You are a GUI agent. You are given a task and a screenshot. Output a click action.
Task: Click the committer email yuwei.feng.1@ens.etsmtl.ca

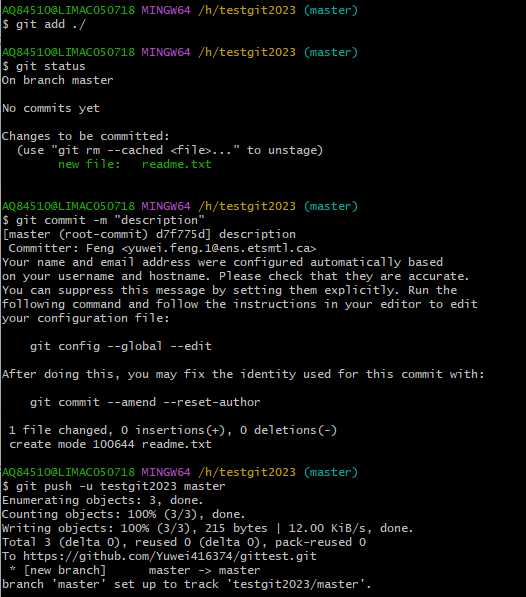(x=219, y=248)
